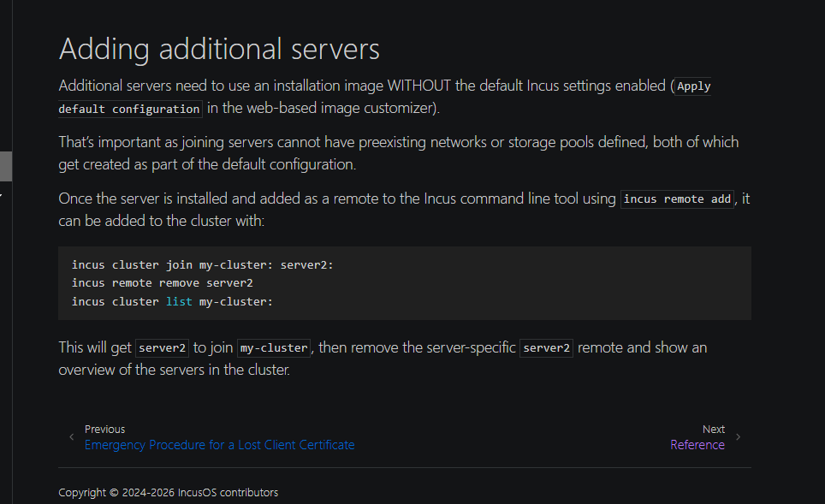Click the "default configuration" inline code fragment

click(x=129, y=110)
